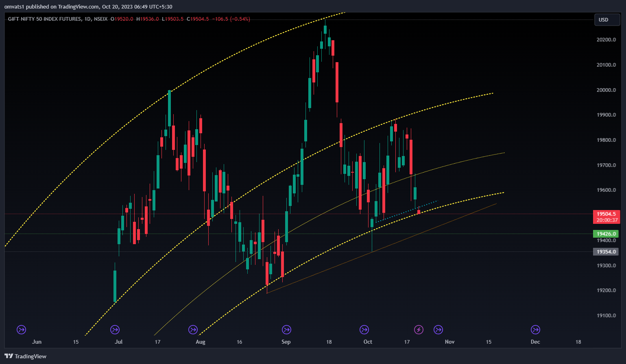Click the 19800.0 price axis label
The image size is (626, 364).
[x=606, y=140]
